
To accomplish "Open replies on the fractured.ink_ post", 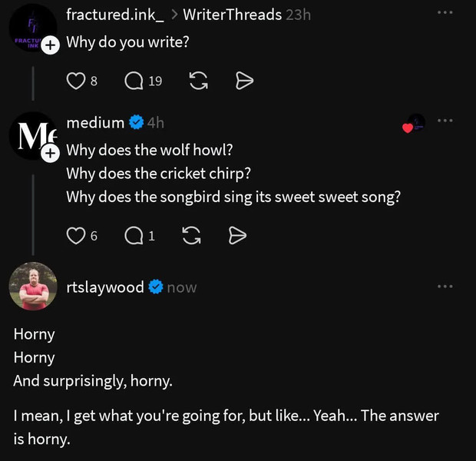I will [134, 81].
